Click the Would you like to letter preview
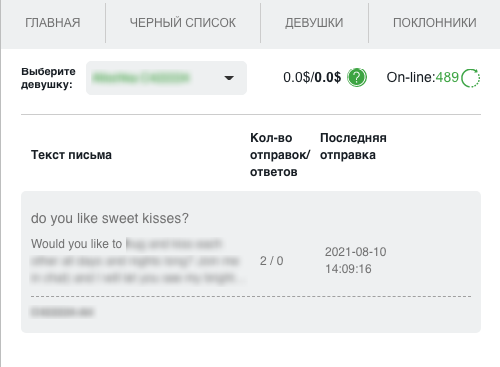The height and width of the screenshot is (367, 500). tap(138, 261)
